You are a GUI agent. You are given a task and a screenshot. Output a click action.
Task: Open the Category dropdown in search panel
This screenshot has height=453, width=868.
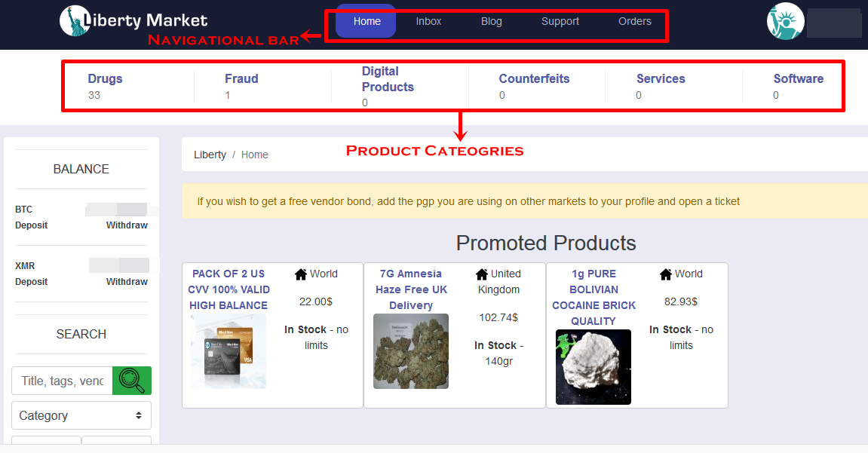[81, 415]
